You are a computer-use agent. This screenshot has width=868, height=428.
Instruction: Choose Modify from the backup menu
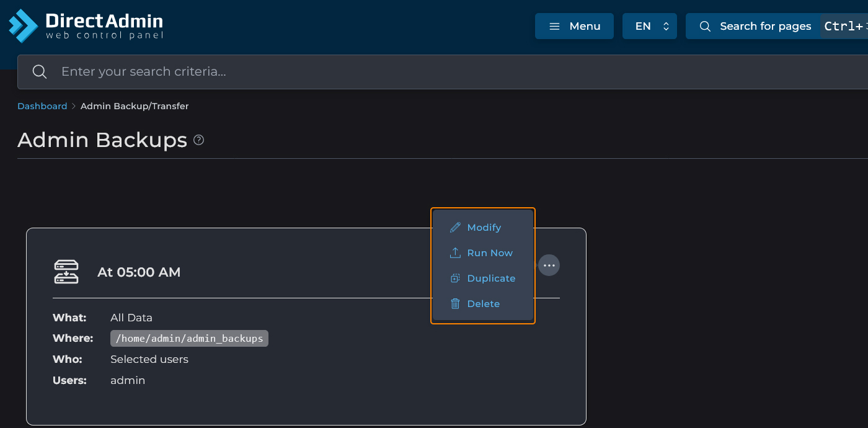pos(484,228)
